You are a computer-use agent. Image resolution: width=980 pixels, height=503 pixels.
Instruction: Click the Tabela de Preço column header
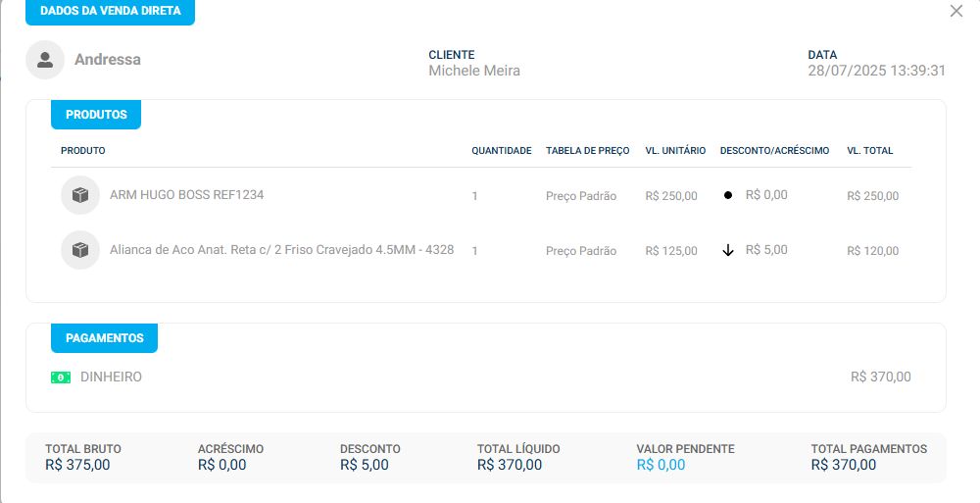point(587,151)
